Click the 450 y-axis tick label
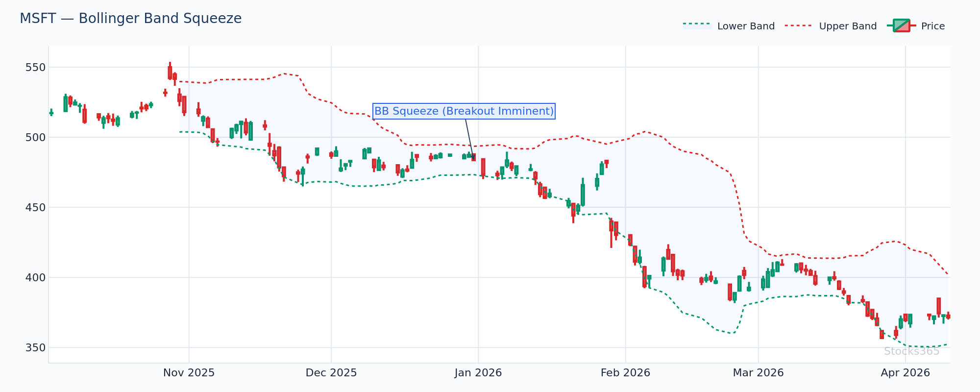 click(35, 208)
